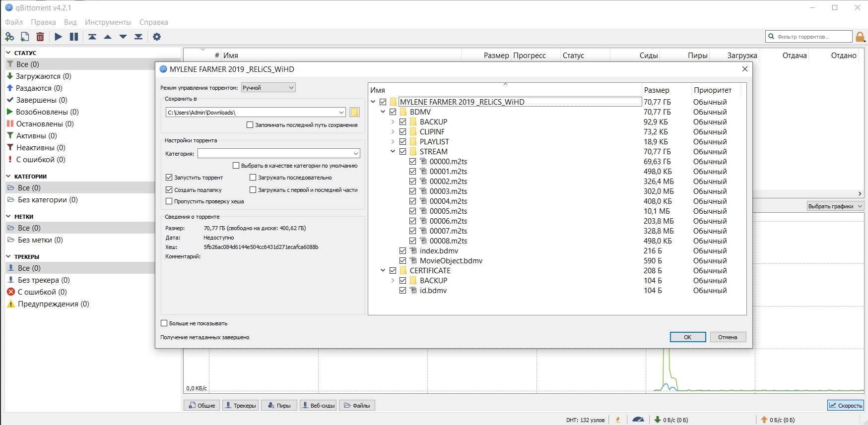Image resolution: width=868 pixels, height=425 pixels.
Task: Click the move to top queue icon
Action: point(92,37)
